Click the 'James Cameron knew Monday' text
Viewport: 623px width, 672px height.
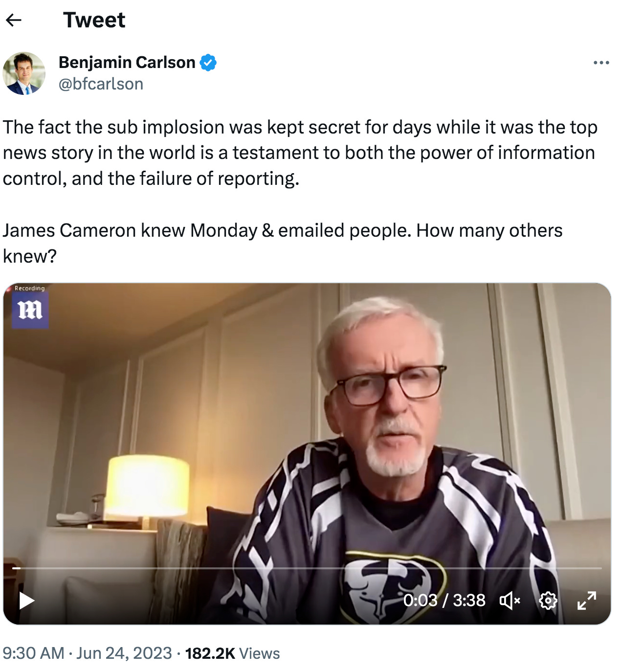[130, 230]
